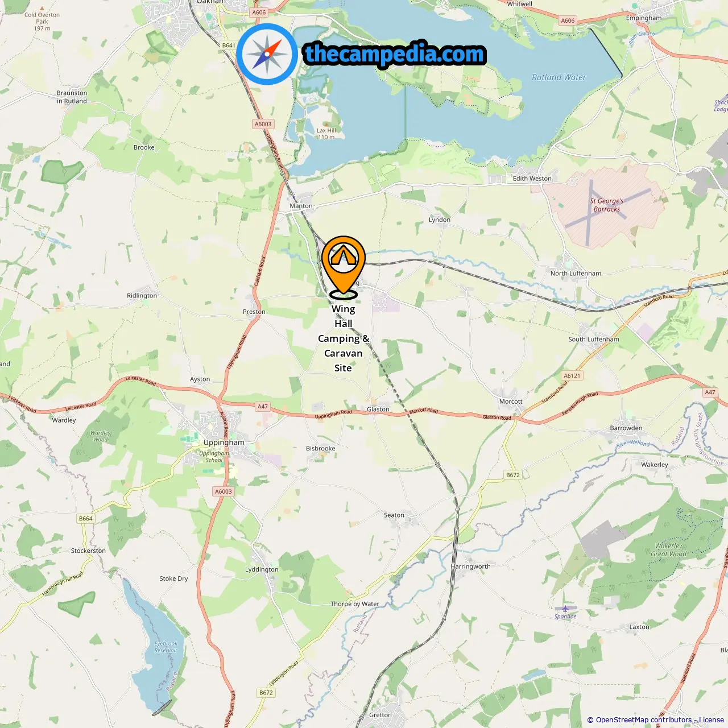This screenshot has height=728, width=728.
Task: Click the A47 road shield near Ayston
Action: coord(262,407)
